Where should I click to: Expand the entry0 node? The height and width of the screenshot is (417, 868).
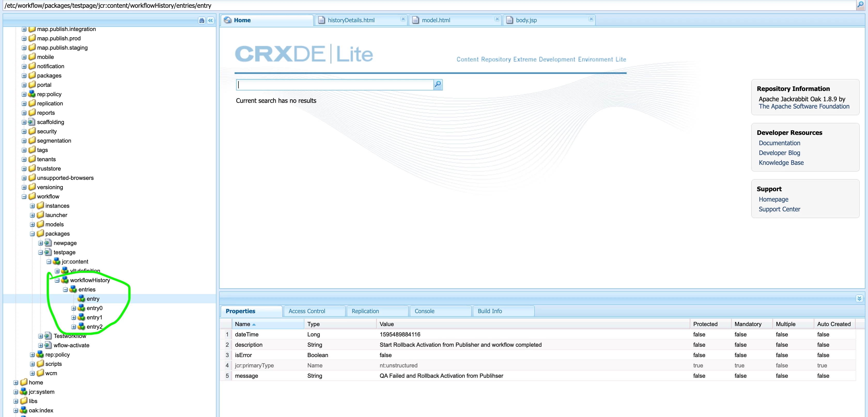73,308
